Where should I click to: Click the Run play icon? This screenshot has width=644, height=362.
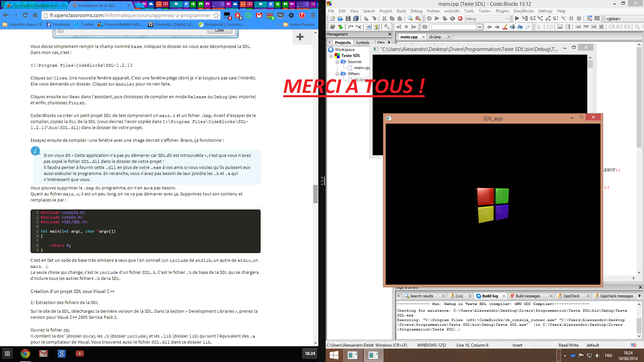pos(437,18)
